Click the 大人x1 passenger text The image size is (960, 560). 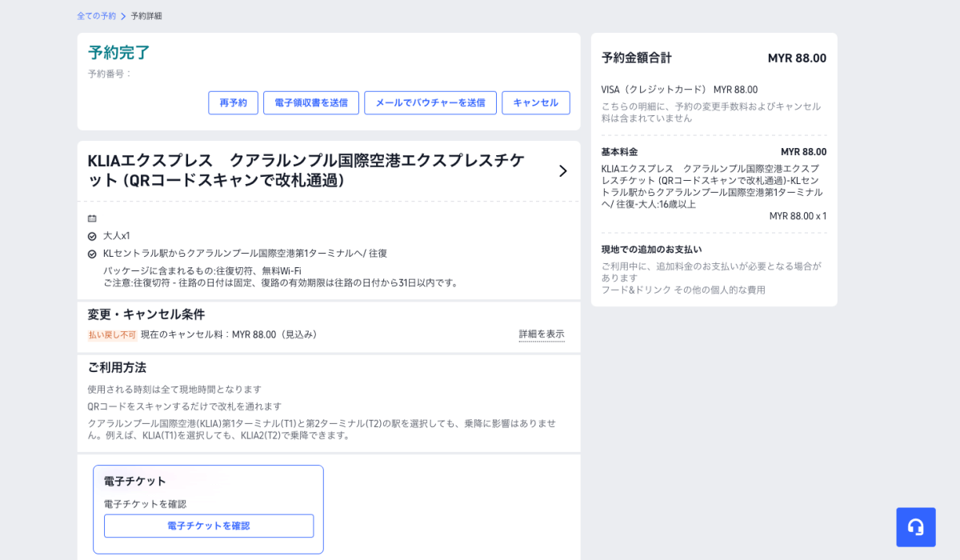point(117,236)
